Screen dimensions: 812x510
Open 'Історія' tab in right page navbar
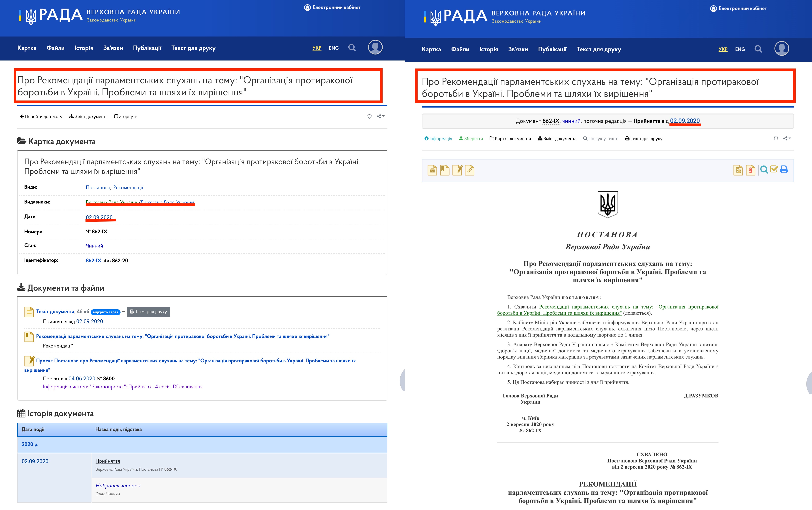tap(489, 49)
